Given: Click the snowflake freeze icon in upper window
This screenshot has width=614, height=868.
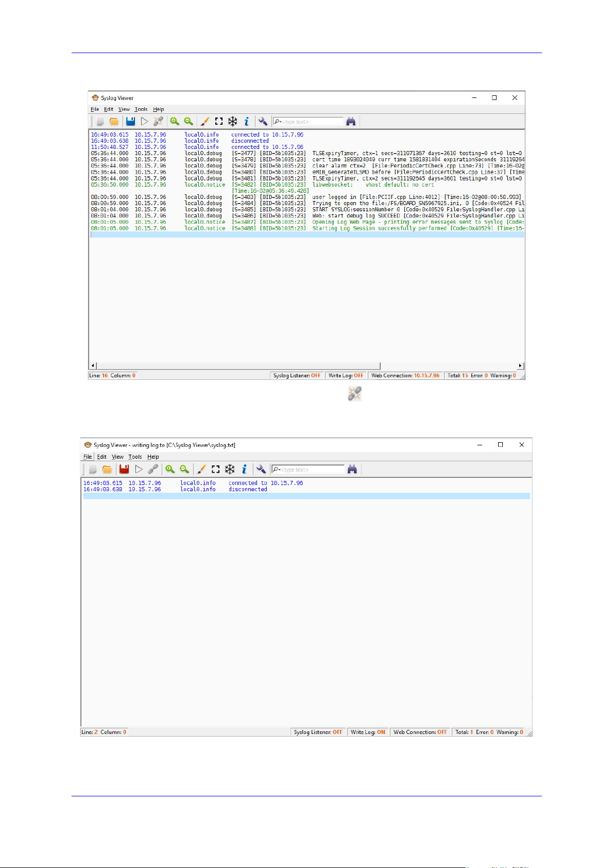Looking at the screenshot, I should click(x=233, y=122).
